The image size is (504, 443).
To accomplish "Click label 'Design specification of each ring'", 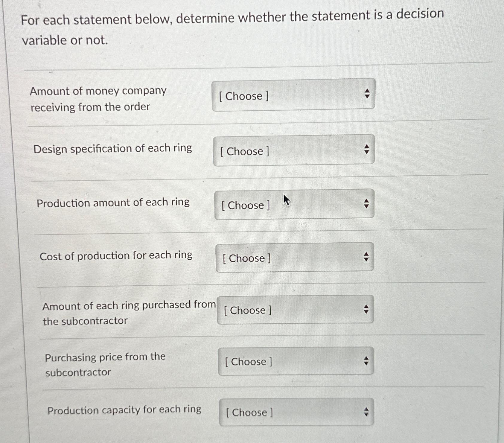I will 112,149.
